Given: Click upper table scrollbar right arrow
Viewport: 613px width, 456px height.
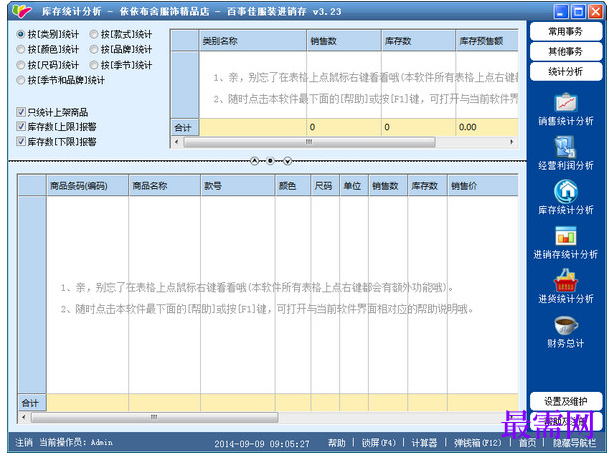Looking at the screenshot, I should tap(512, 142).
